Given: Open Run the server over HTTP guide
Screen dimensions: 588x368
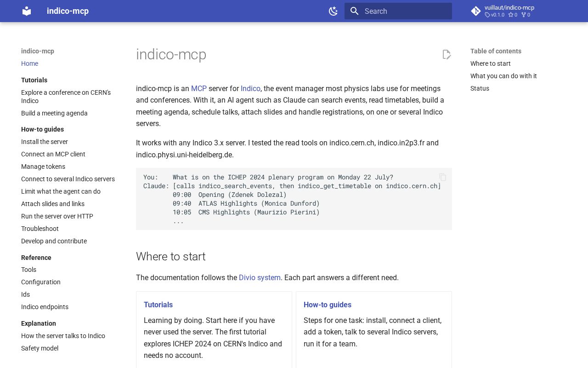Looking at the screenshot, I should click(57, 216).
